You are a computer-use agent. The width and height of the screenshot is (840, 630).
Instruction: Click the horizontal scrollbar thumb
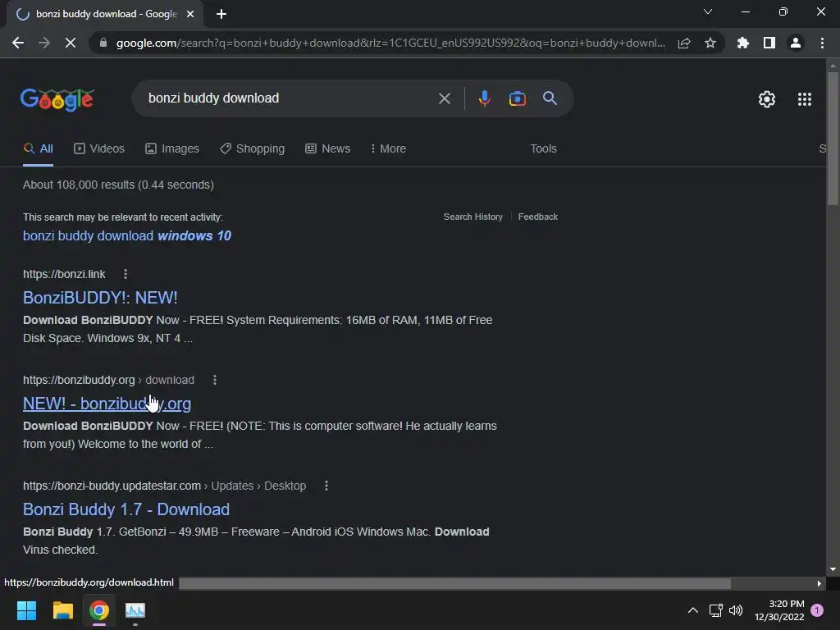click(454, 583)
